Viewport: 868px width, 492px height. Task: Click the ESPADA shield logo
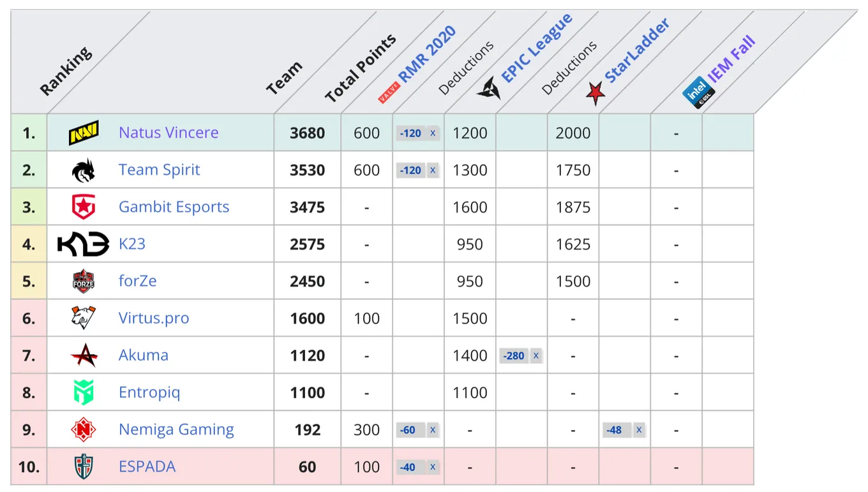84,466
